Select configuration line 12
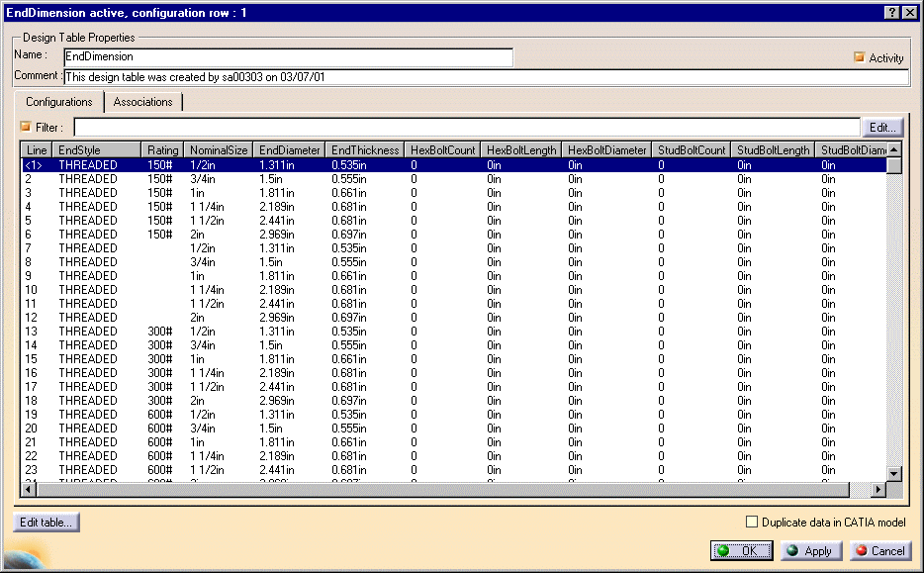This screenshot has width=924, height=573. click(454, 318)
